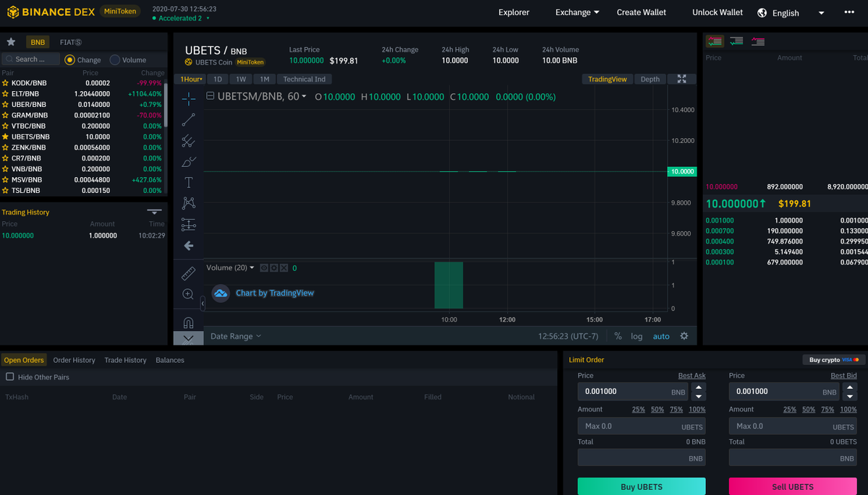
Task: Select the pitchfork drawing tool
Action: click(x=188, y=140)
